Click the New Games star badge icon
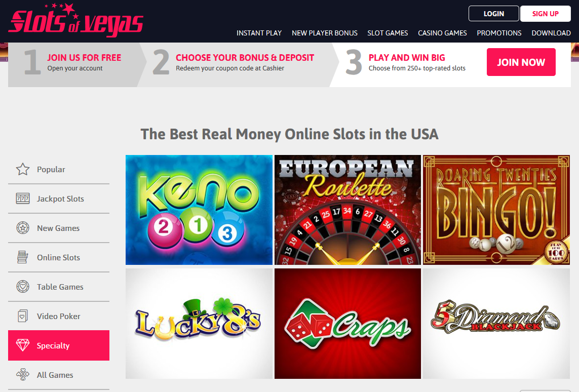This screenshot has height=392, width=579. tap(22, 228)
